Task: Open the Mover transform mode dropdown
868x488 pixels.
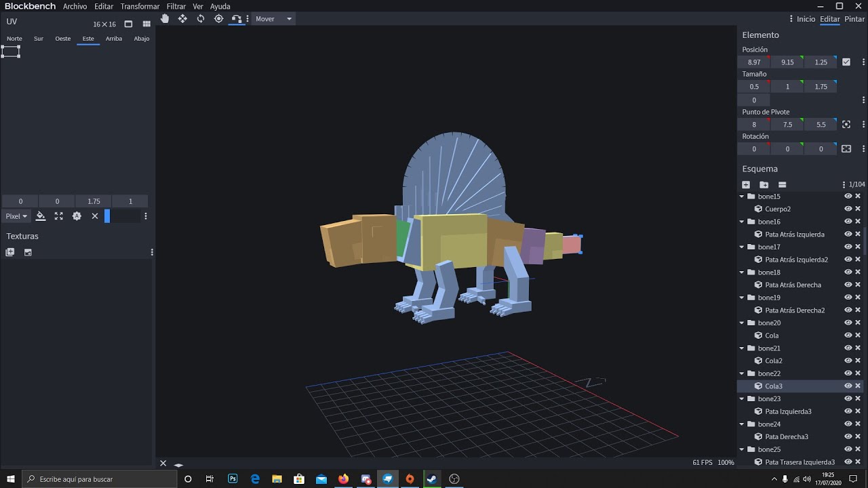Action: pyautogui.click(x=274, y=19)
